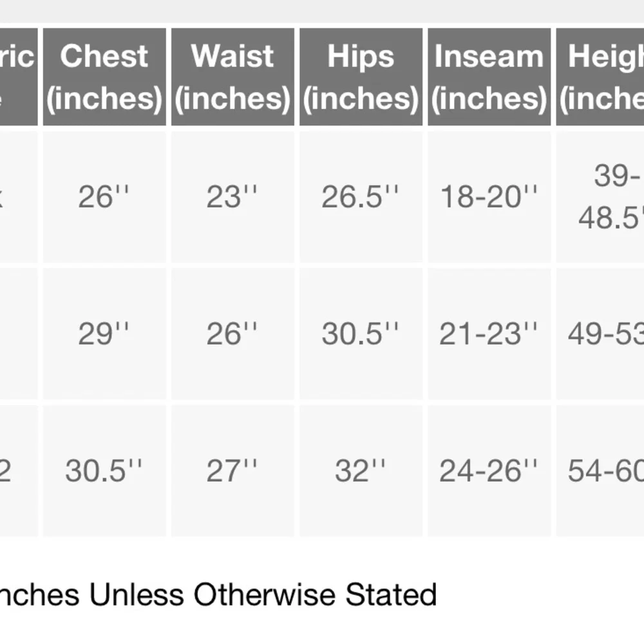The image size is (644, 644).
Task: Select the 27'' waist measurement cell
Action: (x=232, y=471)
